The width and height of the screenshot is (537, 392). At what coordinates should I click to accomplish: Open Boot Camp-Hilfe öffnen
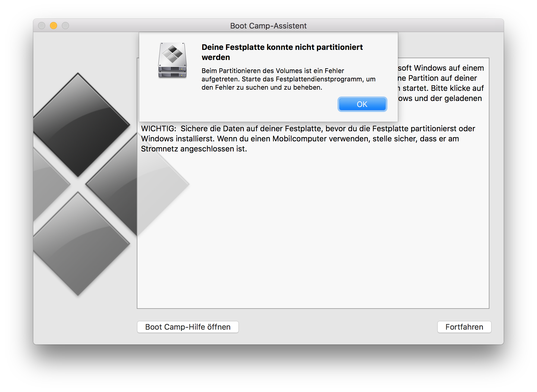[187, 327]
